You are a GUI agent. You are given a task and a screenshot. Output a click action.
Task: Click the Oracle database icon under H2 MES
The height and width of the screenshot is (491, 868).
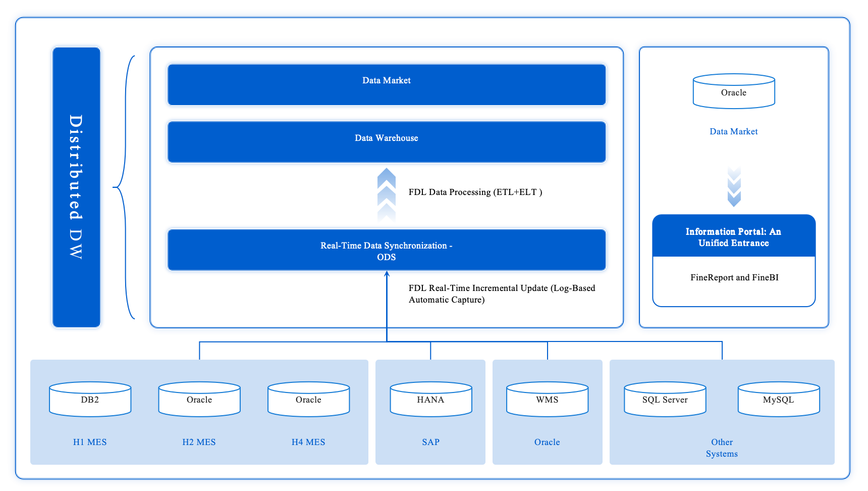tap(199, 399)
